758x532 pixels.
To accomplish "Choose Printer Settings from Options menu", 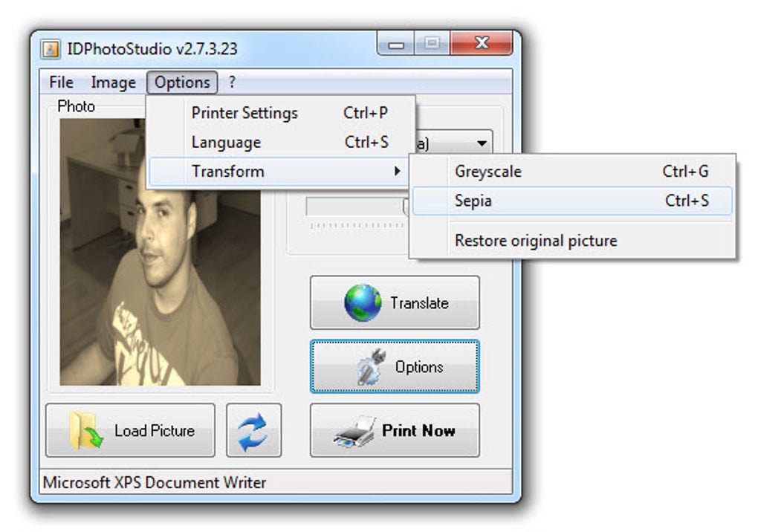I will [281, 113].
